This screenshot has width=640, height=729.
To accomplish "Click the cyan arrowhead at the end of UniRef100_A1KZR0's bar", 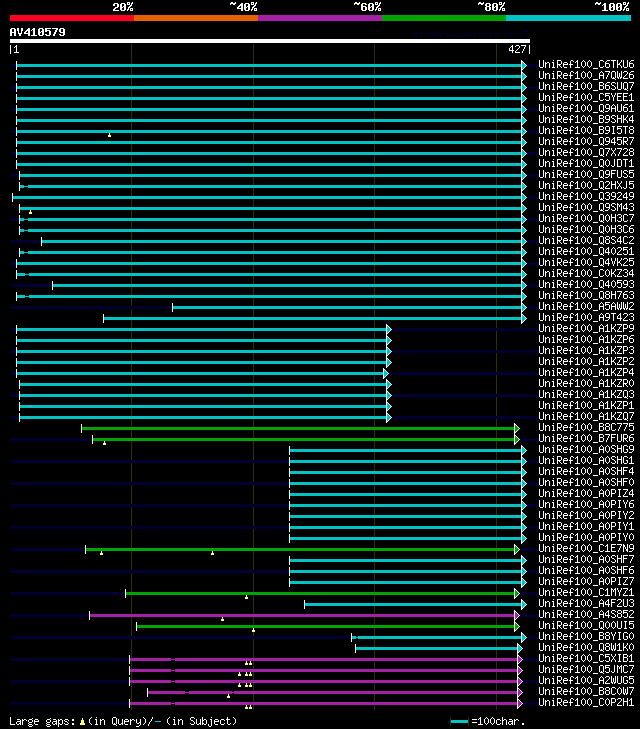I will pyautogui.click(x=389, y=384).
